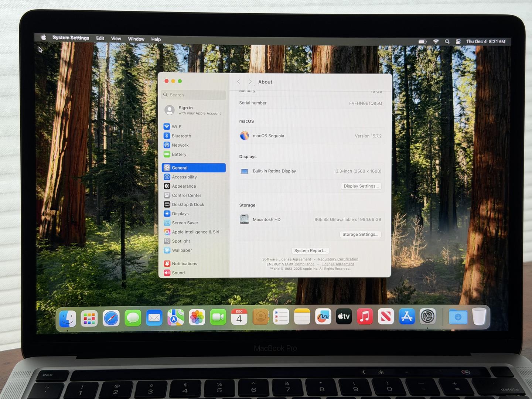Select Apple Intelligence & Siri in sidebar
532x399 pixels.
pos(194,232)
